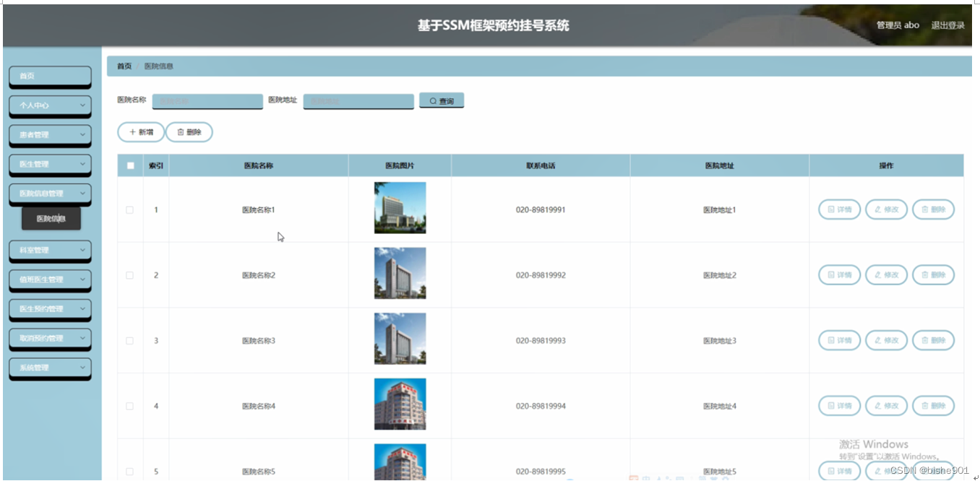
Task: Collapse the 医院信息管理 sidebar menu
Action: [50, 194]
